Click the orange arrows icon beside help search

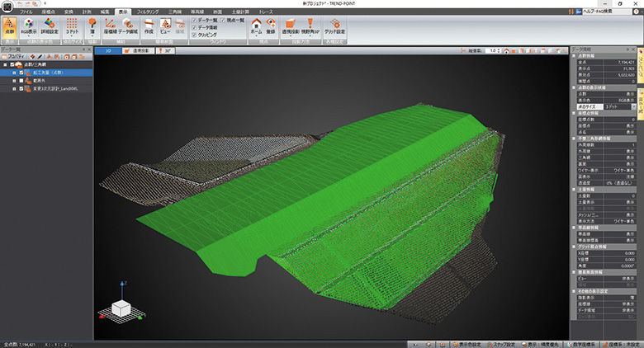[x=571, y=12]
